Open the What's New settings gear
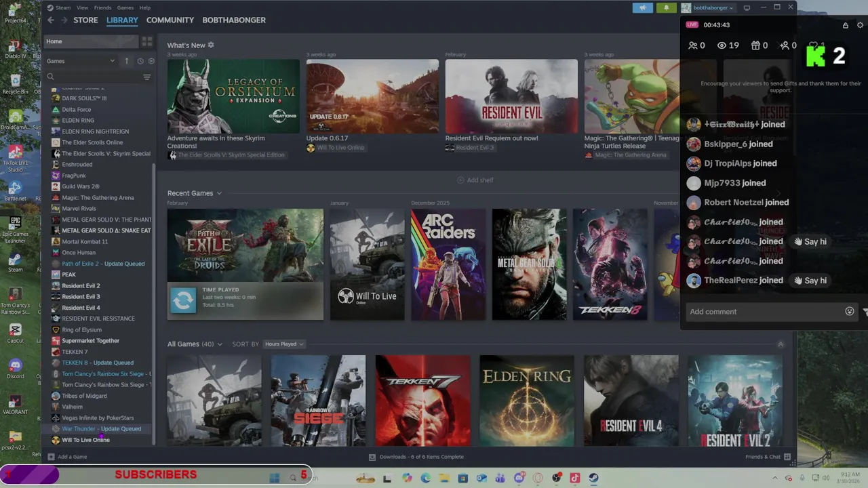Image resolution: width=868 pixels, height=488 pixels. click(211, 45)
